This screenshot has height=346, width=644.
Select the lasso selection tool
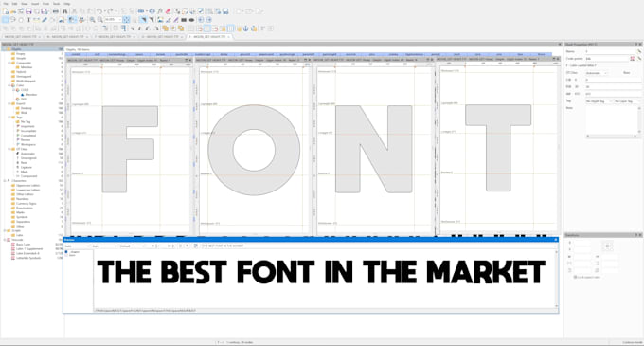click(12, 20)
